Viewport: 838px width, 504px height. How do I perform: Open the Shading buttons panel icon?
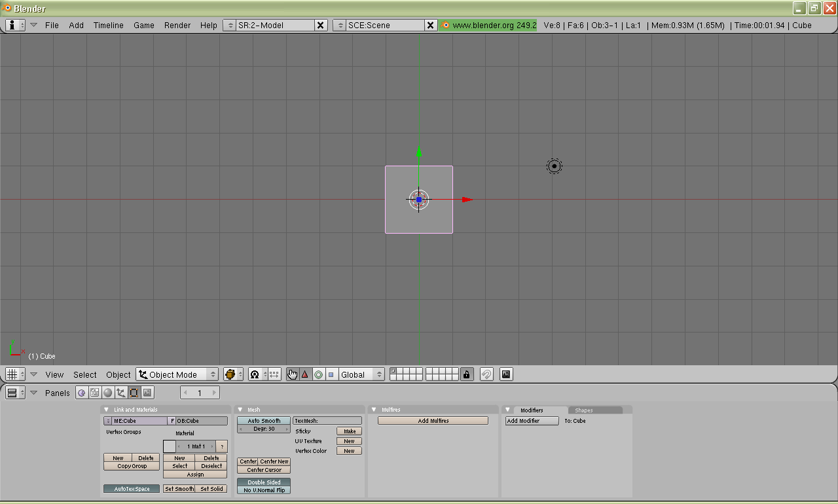(x=107, y=393)
